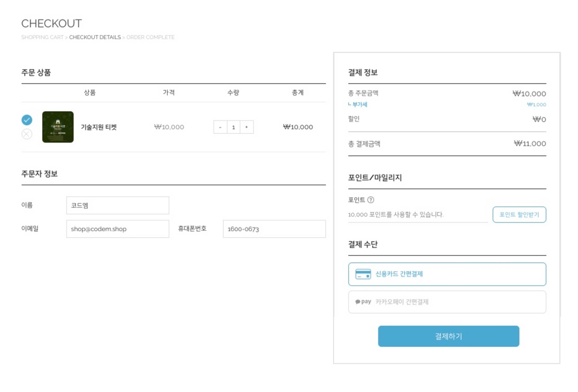This screenshot has height=392, width=578.
Task: Click the 이름 field containing 코드엠
Action: click(x=118, y=205)
